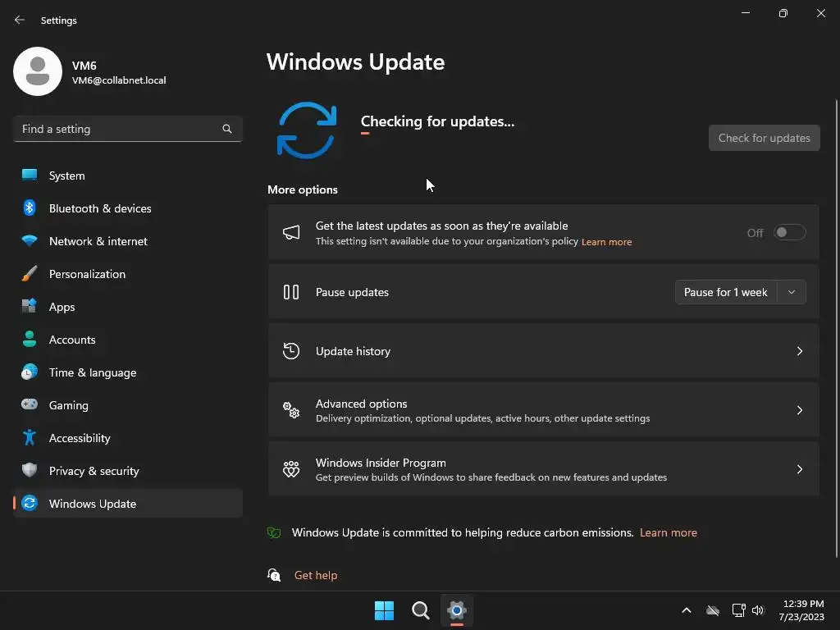Click the Network wifi icon in sidebar

click(x=30, y=240)
